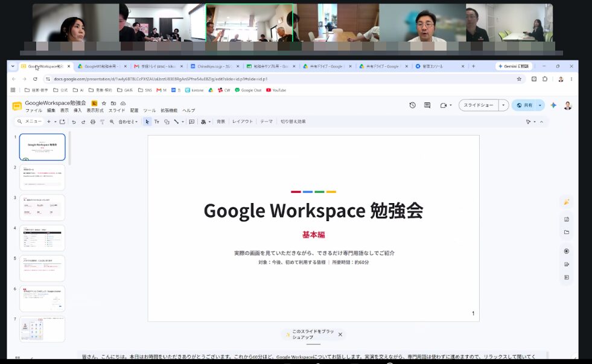Open the YouTube bookmark
This screenshot has width=592, height=364.
(276, 90)
